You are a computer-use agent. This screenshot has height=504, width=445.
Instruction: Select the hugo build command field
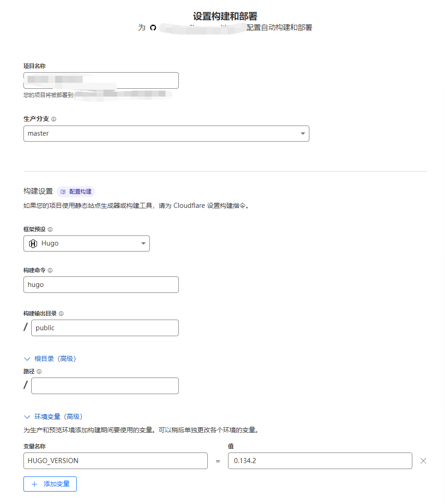coord(101,284)
